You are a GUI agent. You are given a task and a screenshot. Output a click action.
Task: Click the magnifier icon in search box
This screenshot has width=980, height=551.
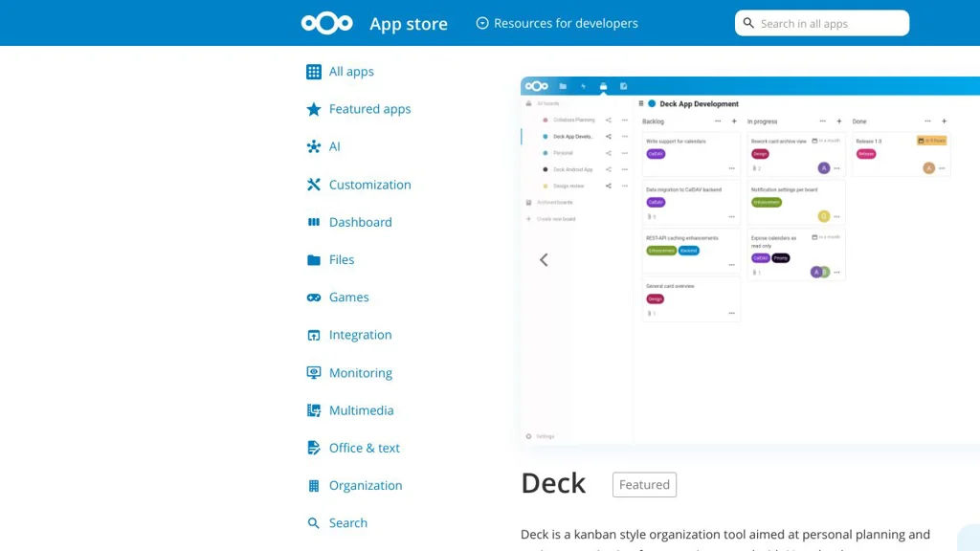pos(748,23)
